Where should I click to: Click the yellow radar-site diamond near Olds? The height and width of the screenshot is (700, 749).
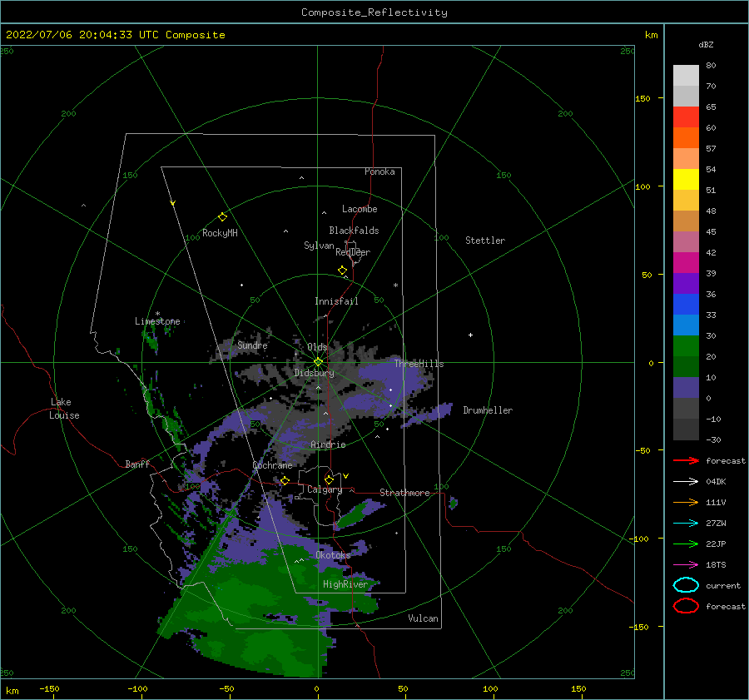(x=318, y=362)
